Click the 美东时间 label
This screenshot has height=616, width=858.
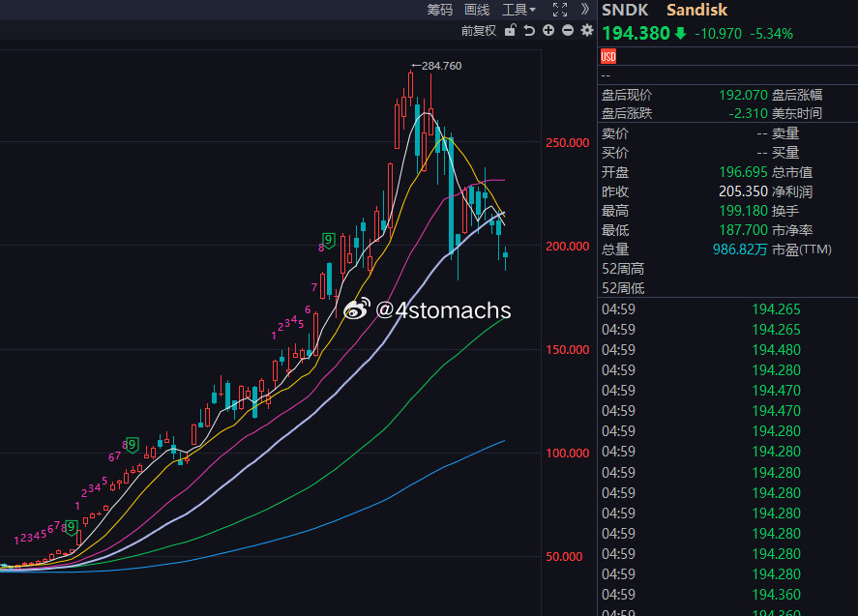tap(797, 113)
